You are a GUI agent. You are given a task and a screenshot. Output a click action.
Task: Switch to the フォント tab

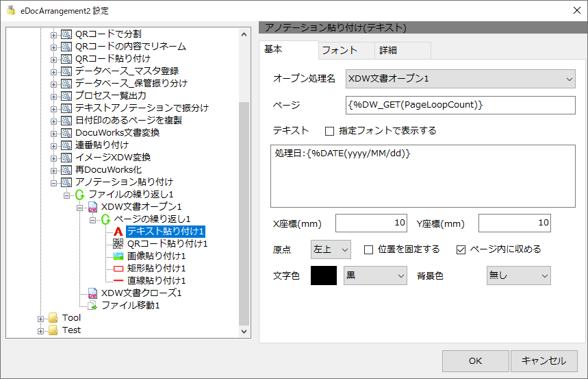tap(346, 50)
